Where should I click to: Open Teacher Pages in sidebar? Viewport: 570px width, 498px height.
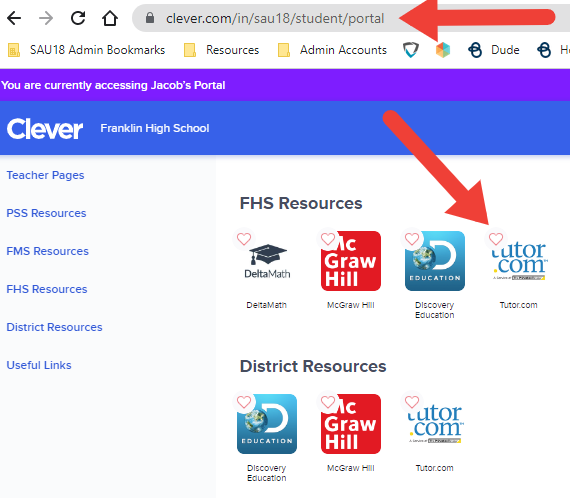[x=45, y=175]
